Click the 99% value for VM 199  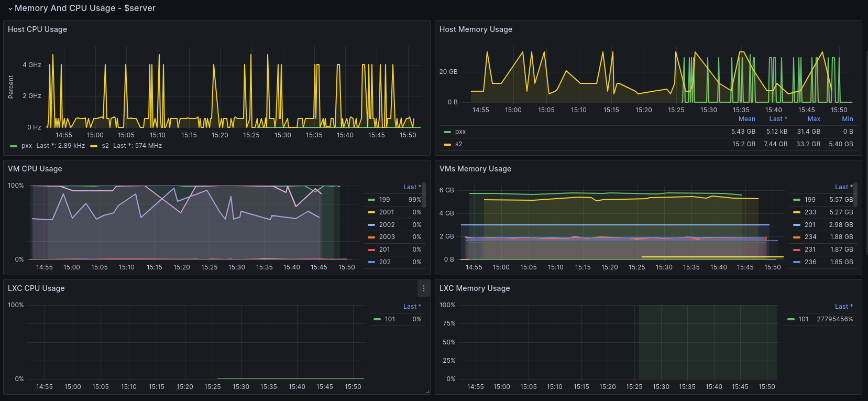tap(415, 200)
